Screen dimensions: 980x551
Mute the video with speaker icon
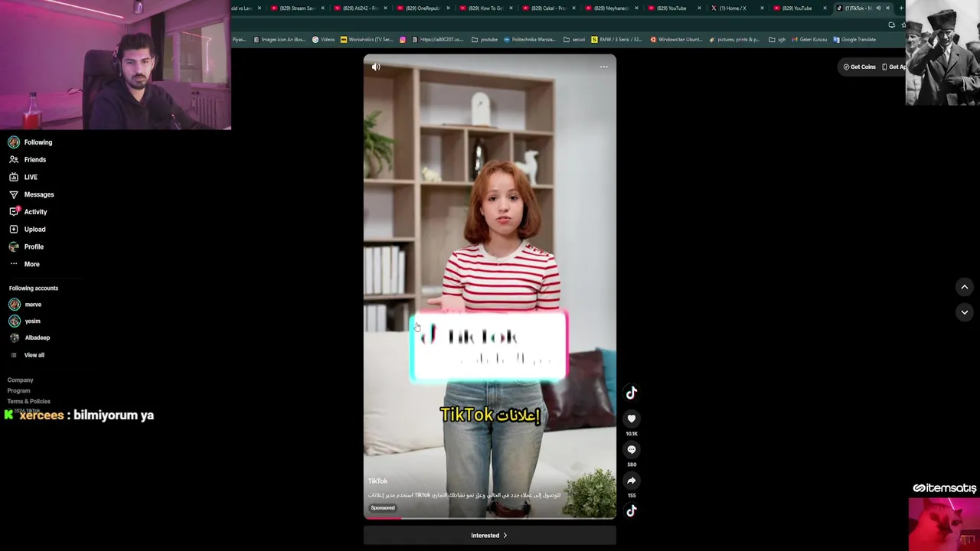[x=376, y=67]
